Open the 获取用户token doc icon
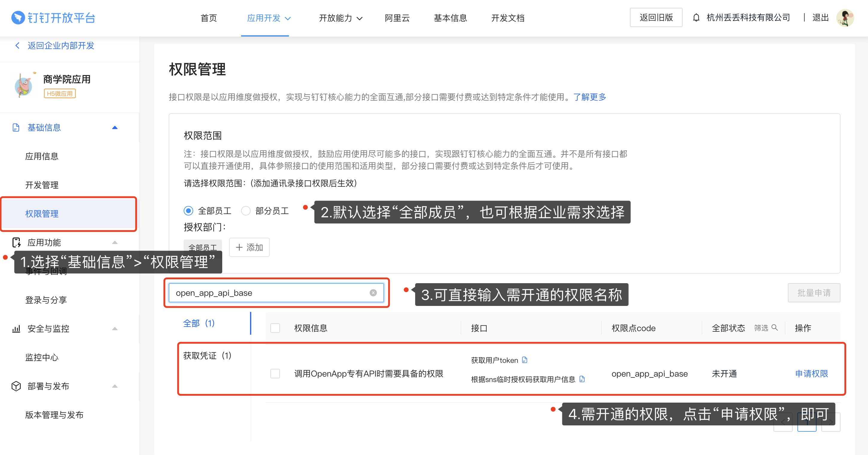This screenshot has height=455, width=868. coord(525,360)
